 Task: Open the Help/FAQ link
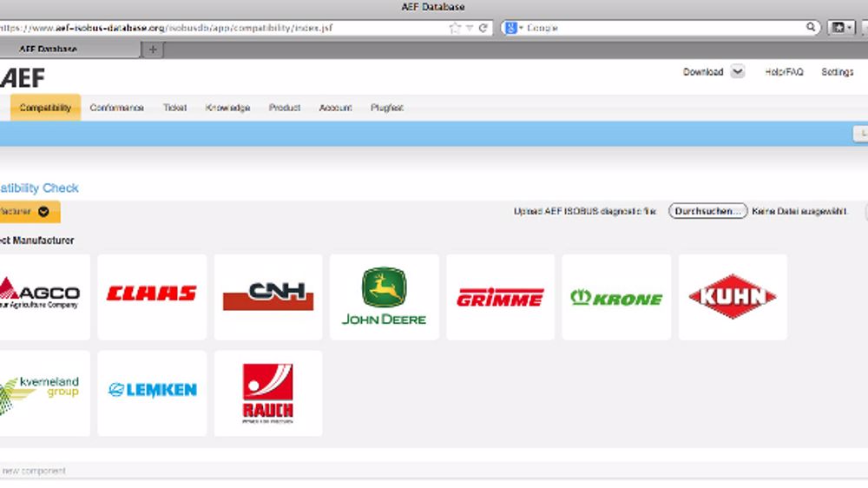pos(784,72)
